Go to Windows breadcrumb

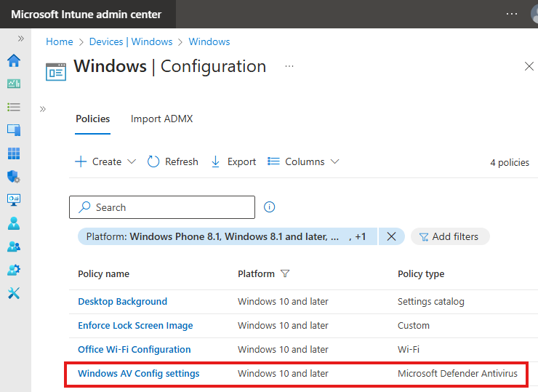(209, 41)
